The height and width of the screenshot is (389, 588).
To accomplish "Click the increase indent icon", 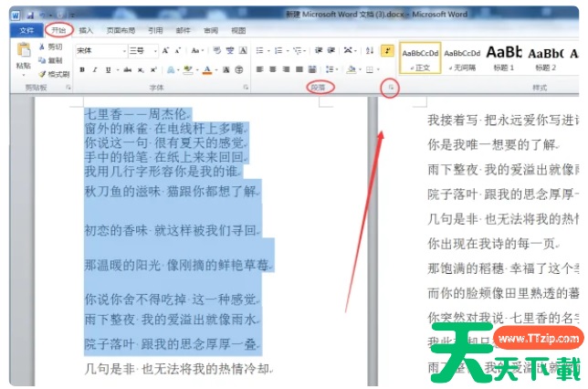I will coord(331,50).
